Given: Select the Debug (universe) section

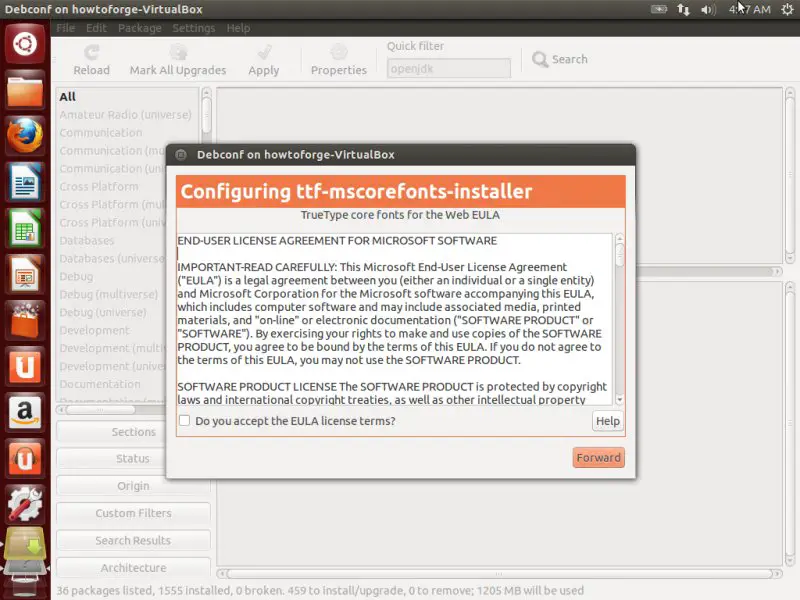Looking at the screenshot, I should [103, 312].
